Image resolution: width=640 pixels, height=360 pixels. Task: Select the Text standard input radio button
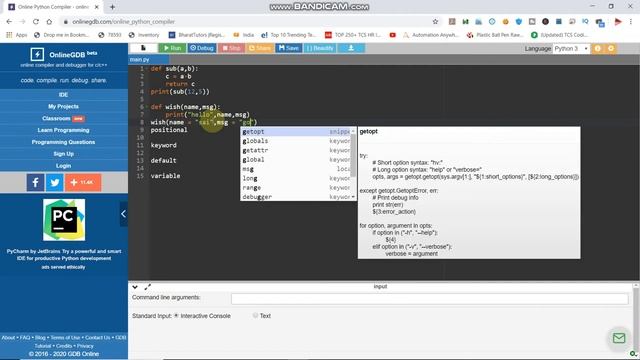pyautogui.click(x=256, y=316)
